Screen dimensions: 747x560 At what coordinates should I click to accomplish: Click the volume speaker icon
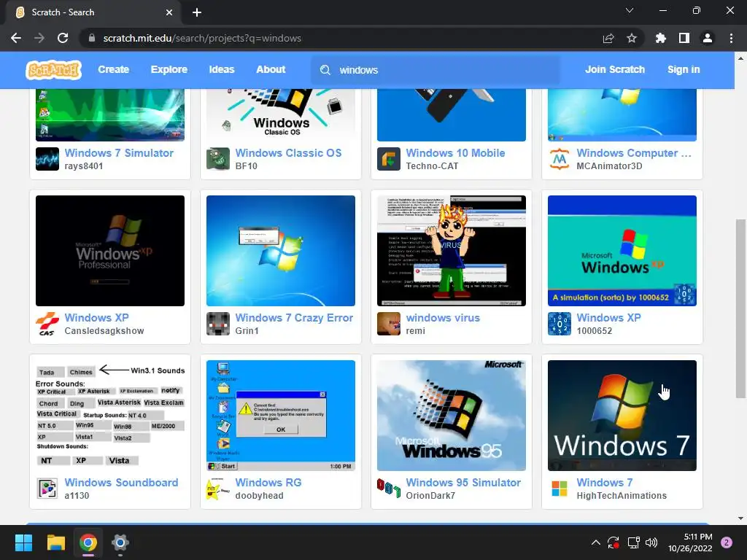pos(651,542)
